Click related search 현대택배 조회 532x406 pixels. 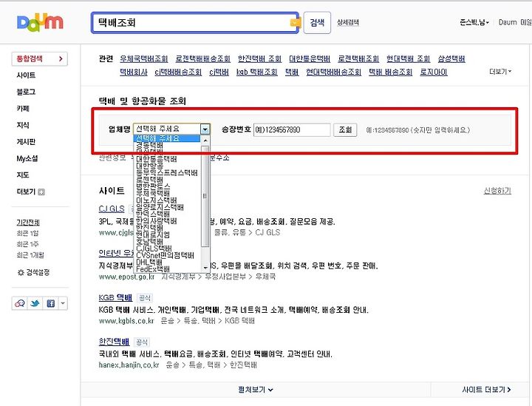coord(408,58)
